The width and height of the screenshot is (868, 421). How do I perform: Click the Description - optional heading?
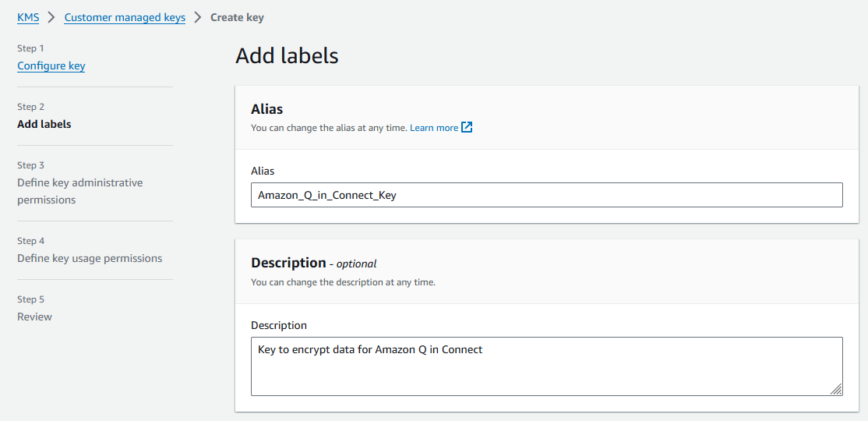coord(314,263)
